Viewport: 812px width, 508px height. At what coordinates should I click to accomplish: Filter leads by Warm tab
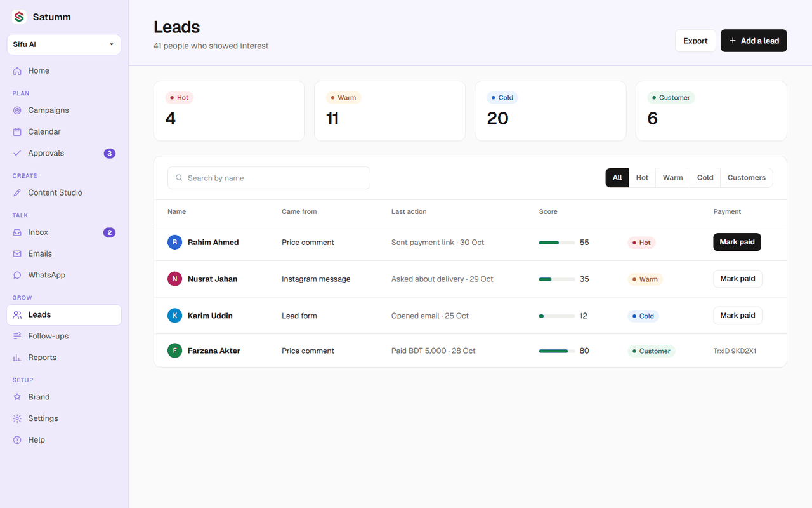pos(672,178)
